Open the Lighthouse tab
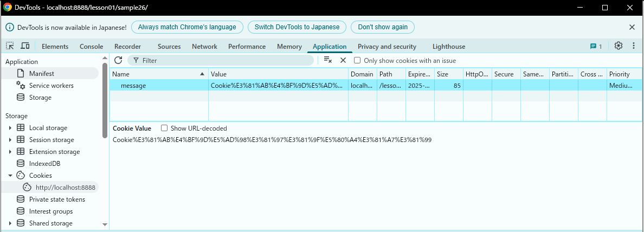The width and height of the screenshot is (644, 232). pos(449,47)
